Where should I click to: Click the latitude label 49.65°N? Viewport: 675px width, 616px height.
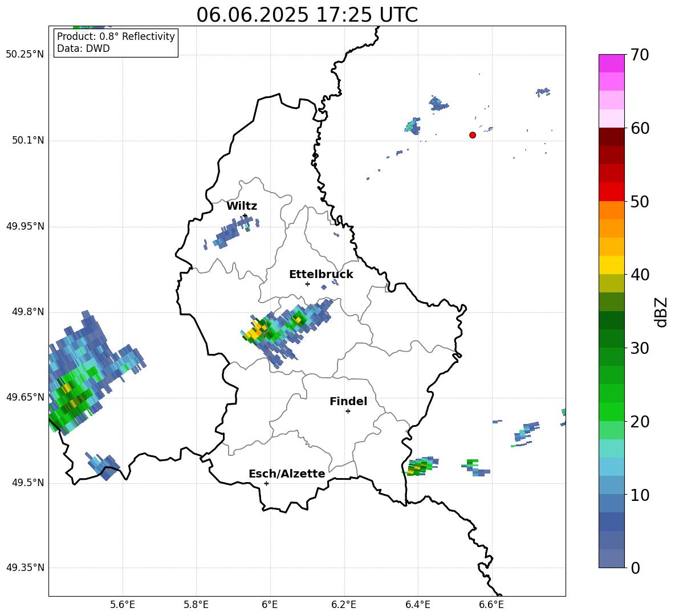pyautogui.click(x=25, y=397)
